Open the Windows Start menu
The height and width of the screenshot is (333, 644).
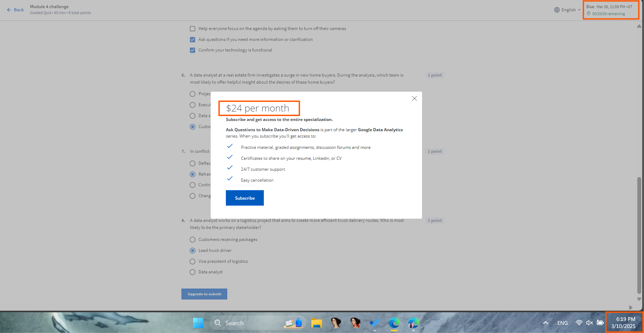click(x=198, y=323)
